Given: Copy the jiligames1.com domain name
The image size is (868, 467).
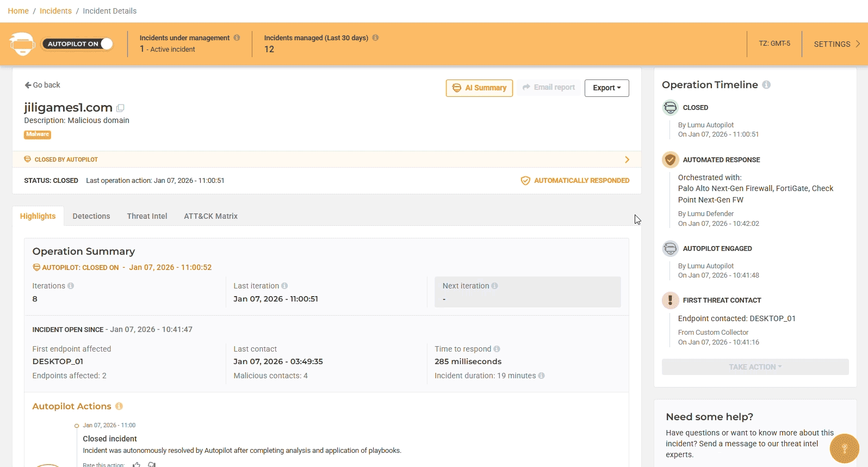Looking at the screenshot, I should [x=120, y=108].
